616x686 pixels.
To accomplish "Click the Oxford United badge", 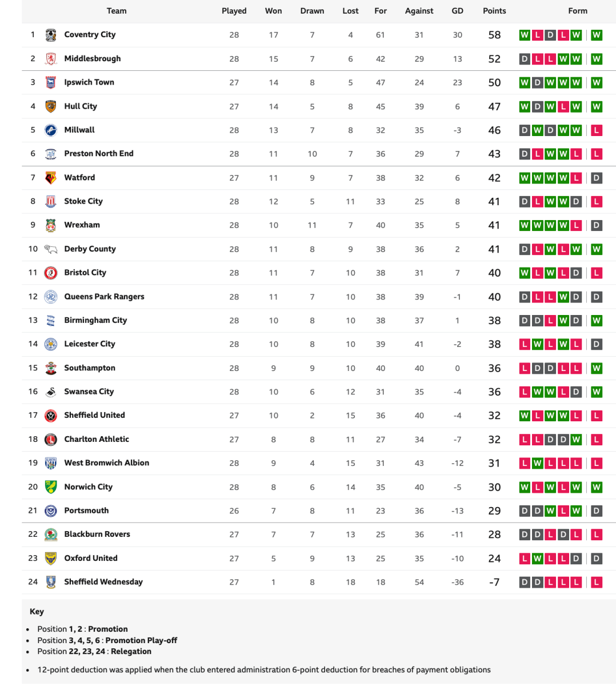I will (x=51, y=559).
